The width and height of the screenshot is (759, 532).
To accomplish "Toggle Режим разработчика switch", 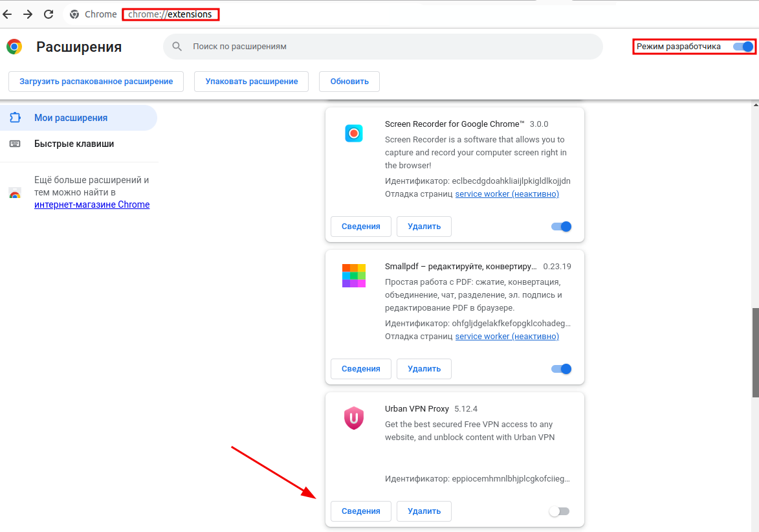I will [x=743, y=47].
